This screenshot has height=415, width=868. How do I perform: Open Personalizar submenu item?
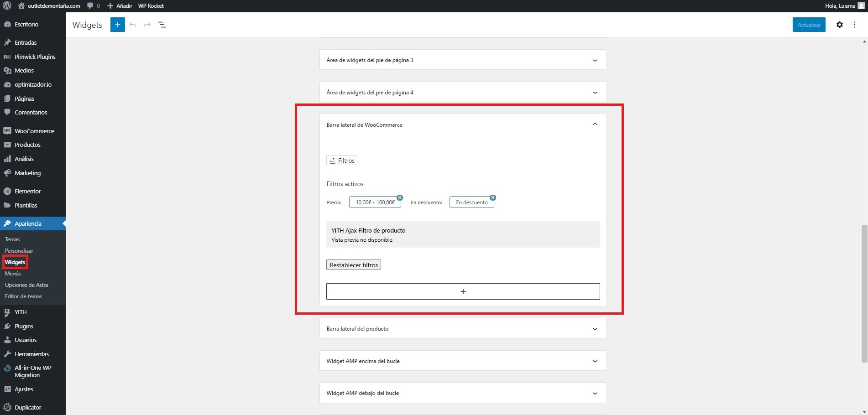(x=19, y=250)
